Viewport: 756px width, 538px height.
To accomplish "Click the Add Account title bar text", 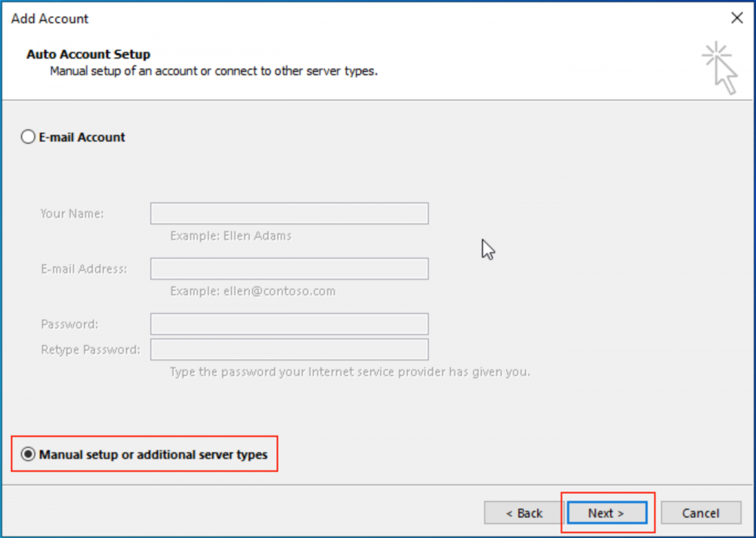I will (x=50, y=18).
